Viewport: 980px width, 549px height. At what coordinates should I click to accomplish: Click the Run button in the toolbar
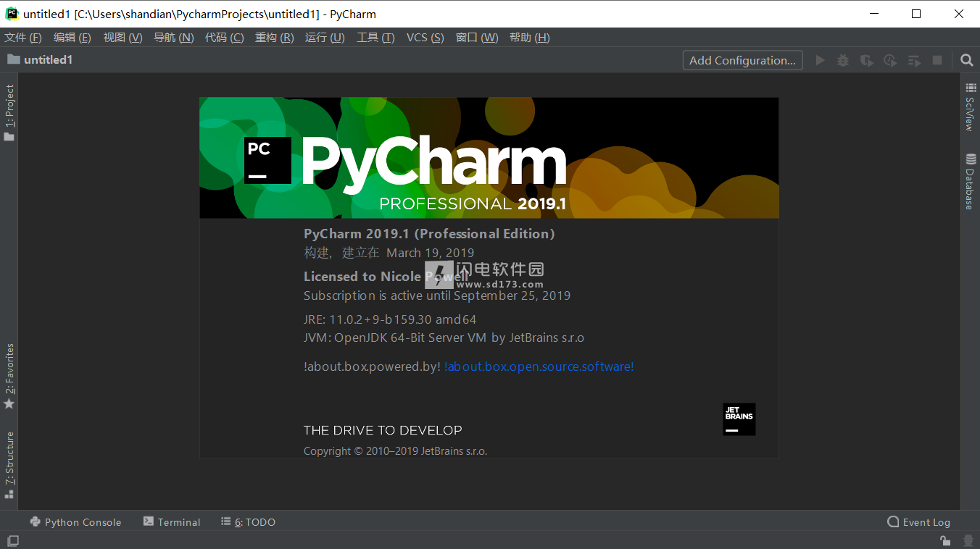point(820,60)
